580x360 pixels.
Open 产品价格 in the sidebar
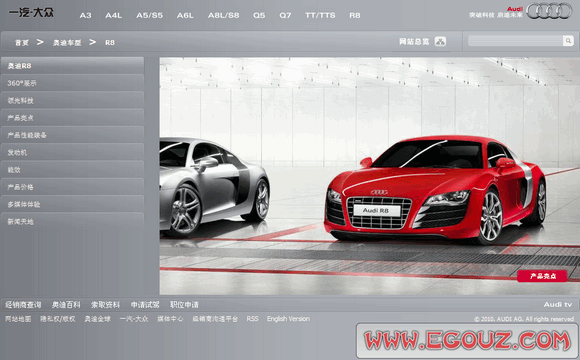coord(72,187)
